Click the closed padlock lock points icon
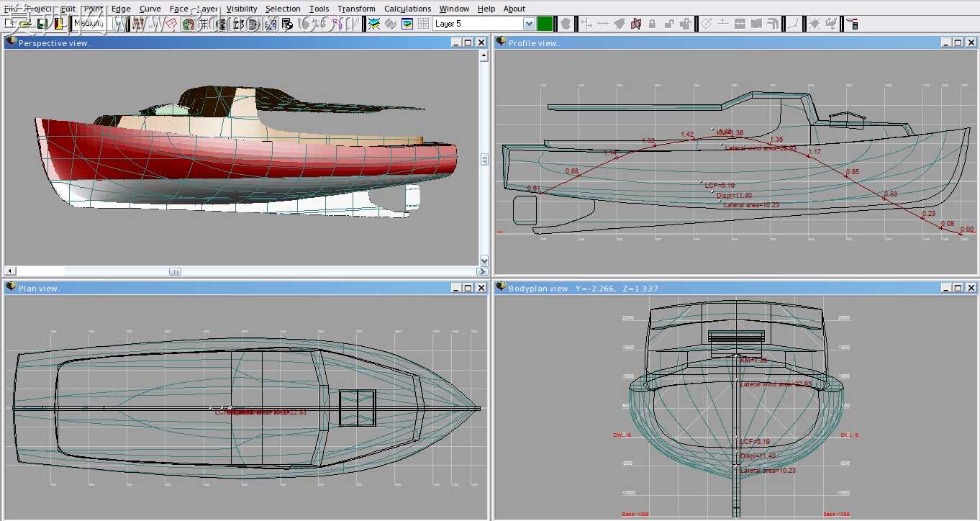 (x=652, y=24)
